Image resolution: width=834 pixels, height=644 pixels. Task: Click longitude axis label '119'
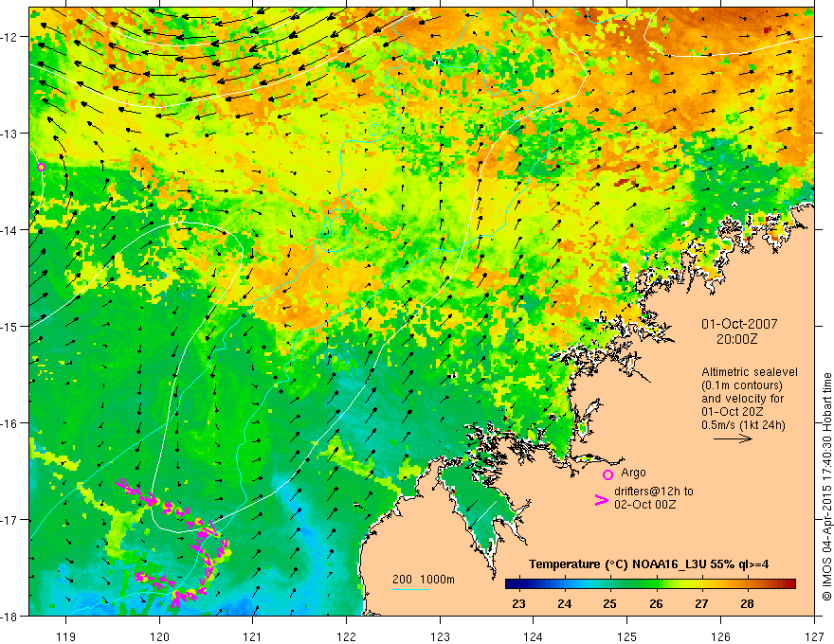point(66,636)
